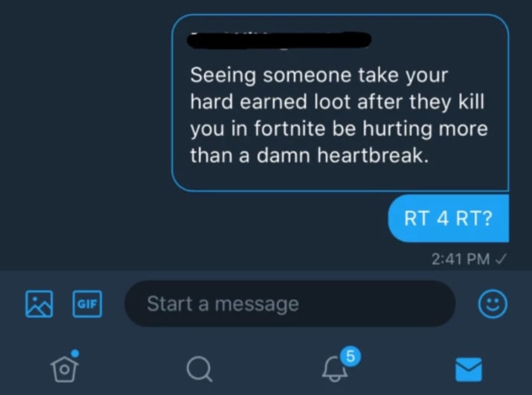
Task: Open the GIF picker
Action: pyautogui.click(x=87, y=304)
